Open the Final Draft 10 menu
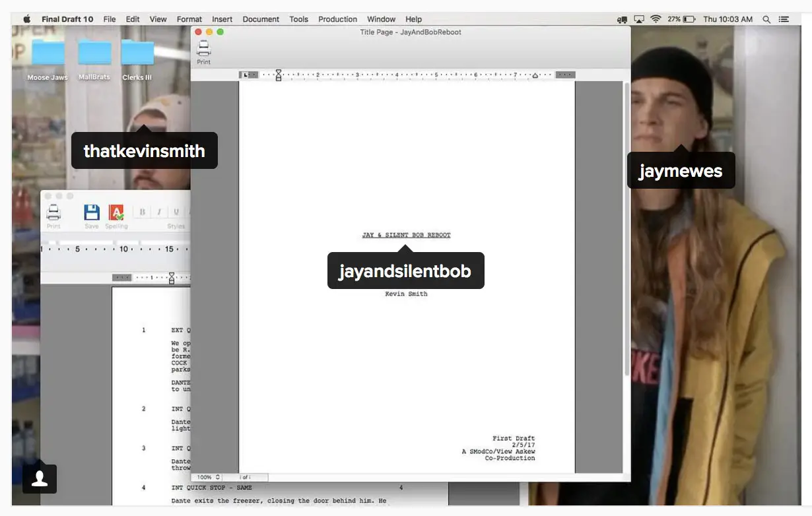The height and width of the screenshot is (516, 812). (x=67, y=19)
